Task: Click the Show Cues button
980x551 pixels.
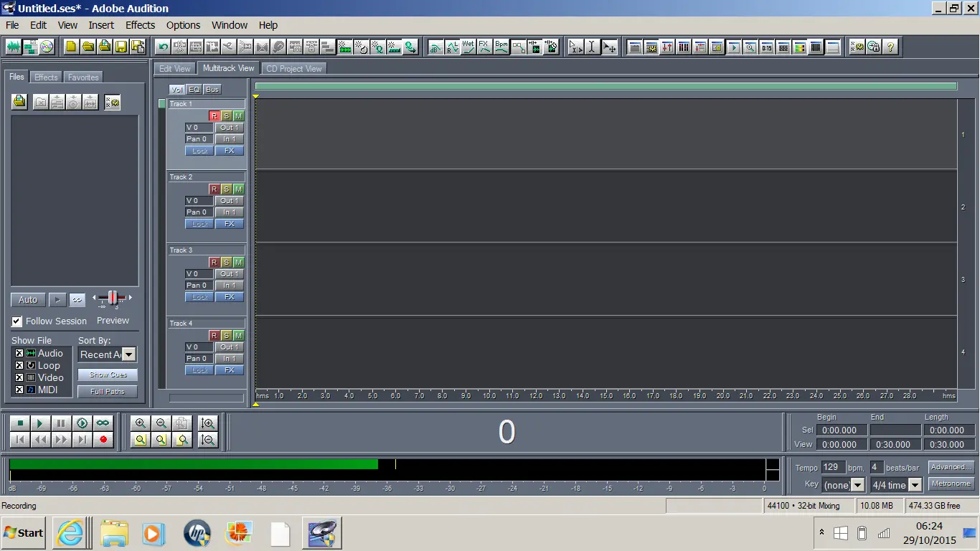Action: coord(108,375)
